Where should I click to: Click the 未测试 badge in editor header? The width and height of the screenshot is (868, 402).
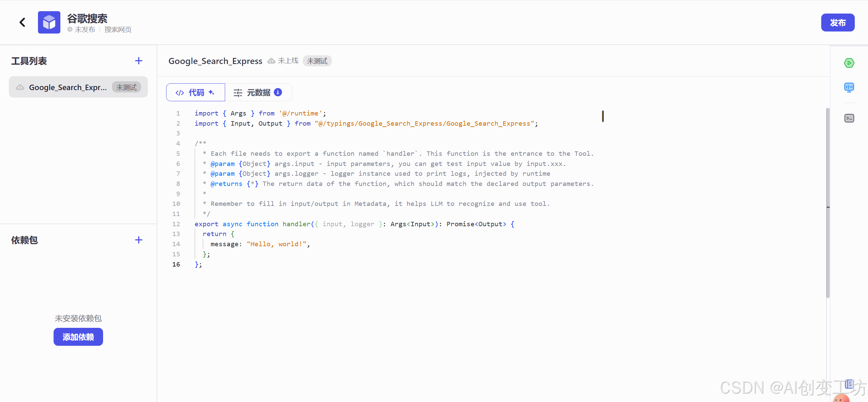click(x=317, y=61)
